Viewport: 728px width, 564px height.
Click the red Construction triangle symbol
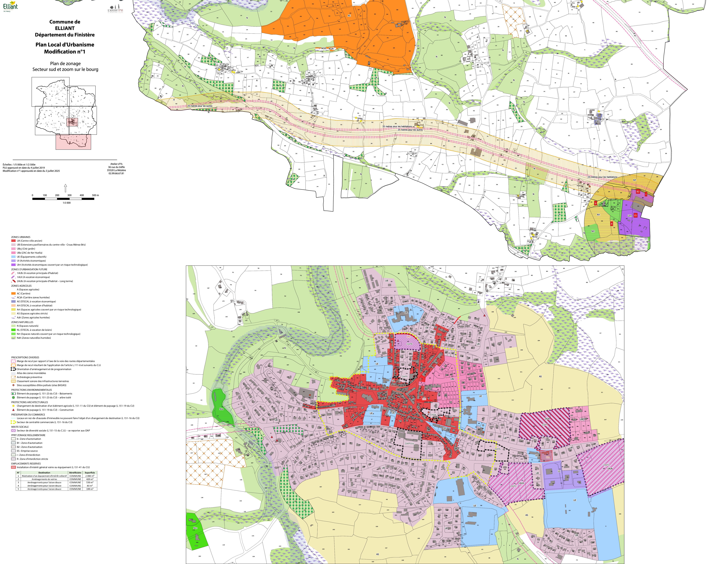[x=13, y=410]
